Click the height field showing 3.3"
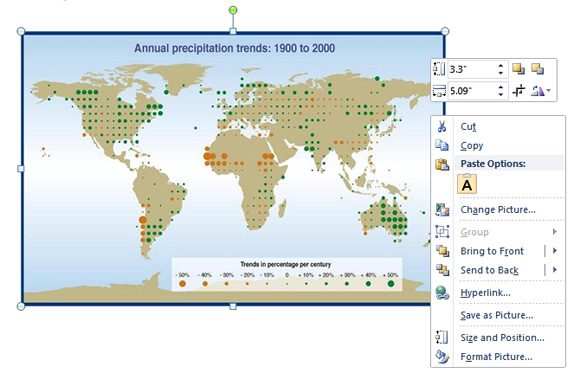This screenshot has height=386, width=580. 471,69
